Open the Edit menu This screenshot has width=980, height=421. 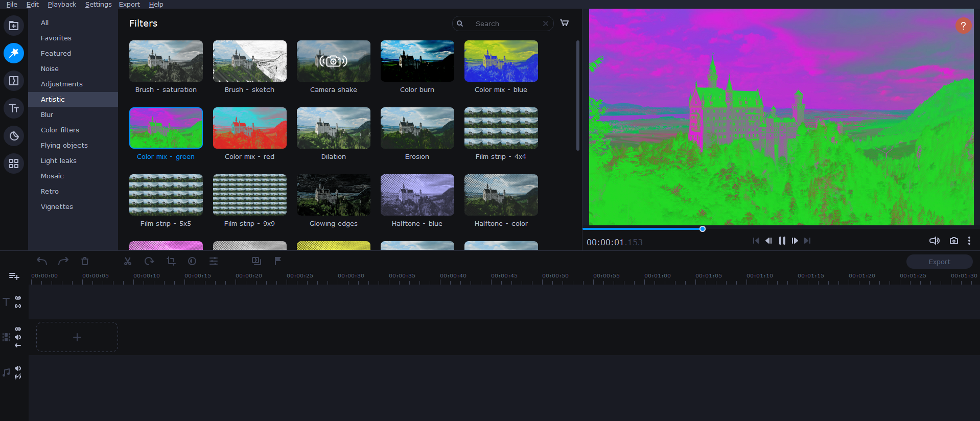[33, 4]
